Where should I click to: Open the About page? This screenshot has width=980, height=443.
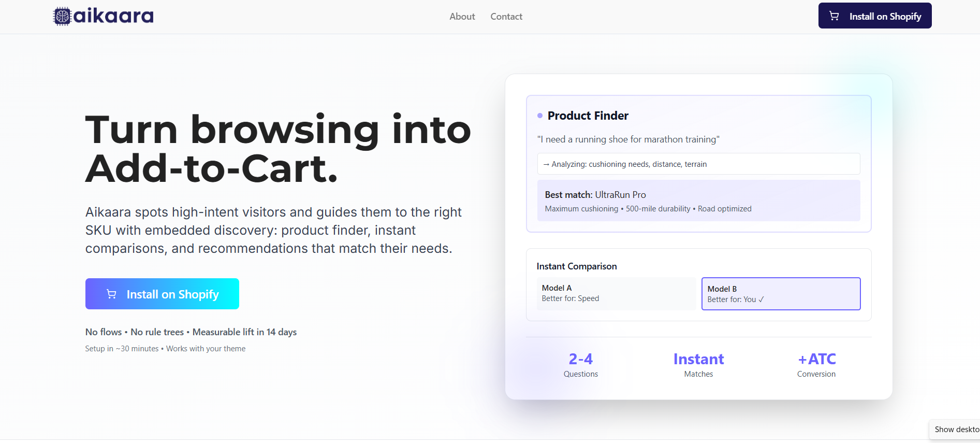point(462,17)
